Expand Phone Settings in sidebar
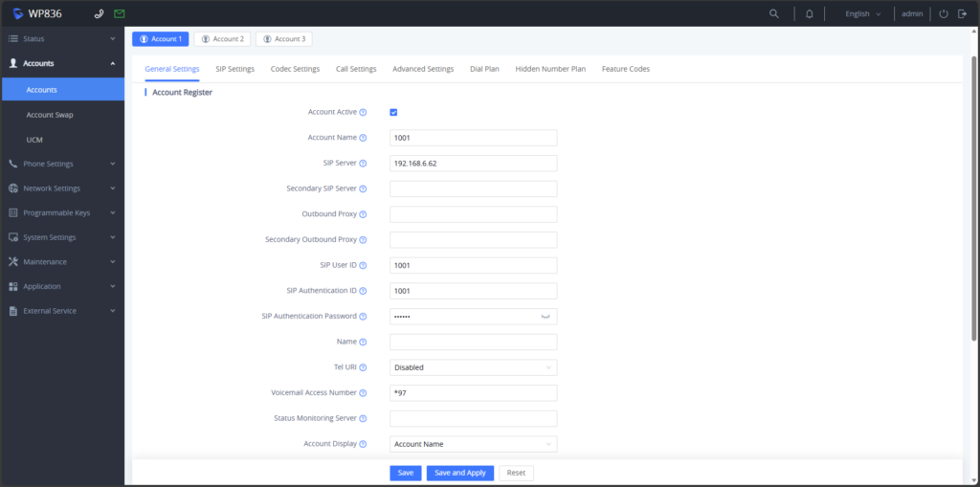Screen dimensions: 980x487 point(62,164)
